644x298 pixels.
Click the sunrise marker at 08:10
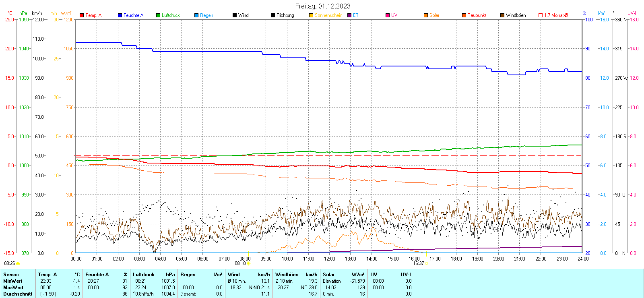(x=248, y=263)
